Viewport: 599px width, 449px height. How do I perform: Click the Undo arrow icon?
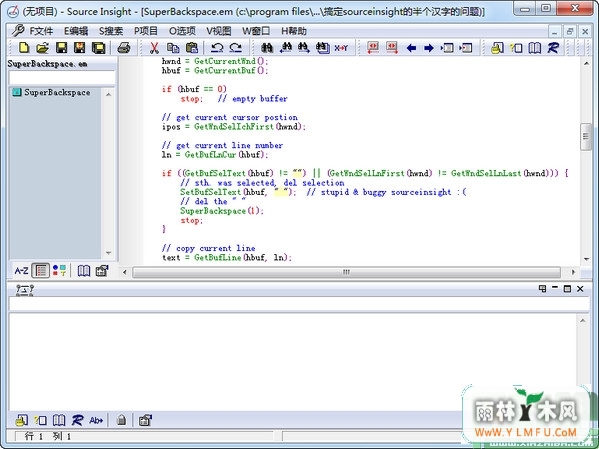[217, 48]
